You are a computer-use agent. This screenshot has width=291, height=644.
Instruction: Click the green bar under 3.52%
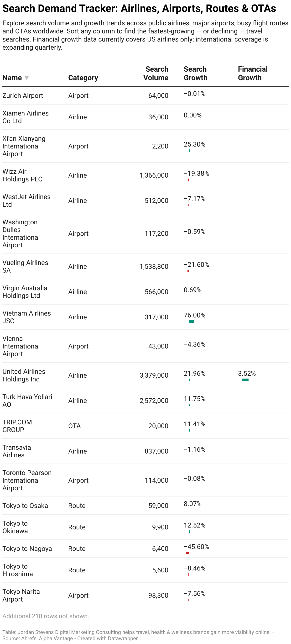pos(245,380)
